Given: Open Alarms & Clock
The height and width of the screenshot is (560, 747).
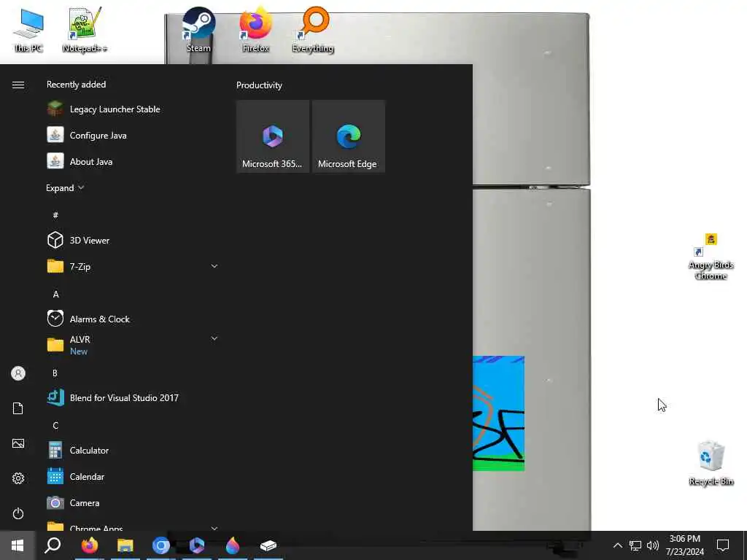Looking at the screenshot, I should coord(133,319).
